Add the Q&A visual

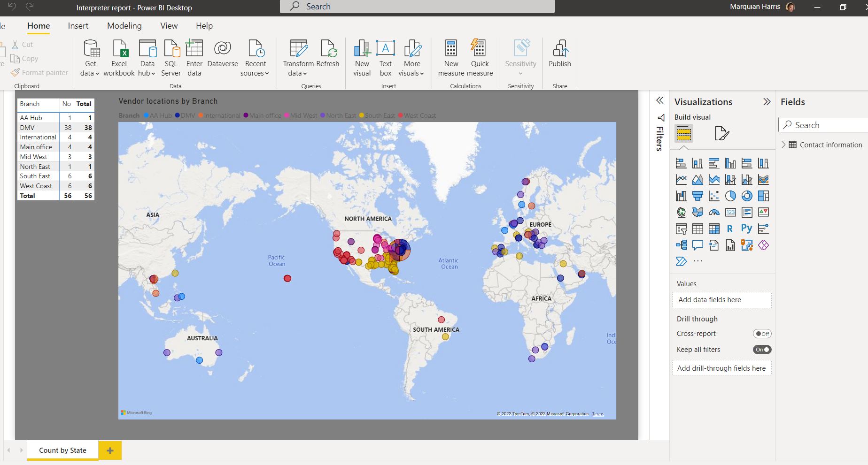(x=697, y=245)
